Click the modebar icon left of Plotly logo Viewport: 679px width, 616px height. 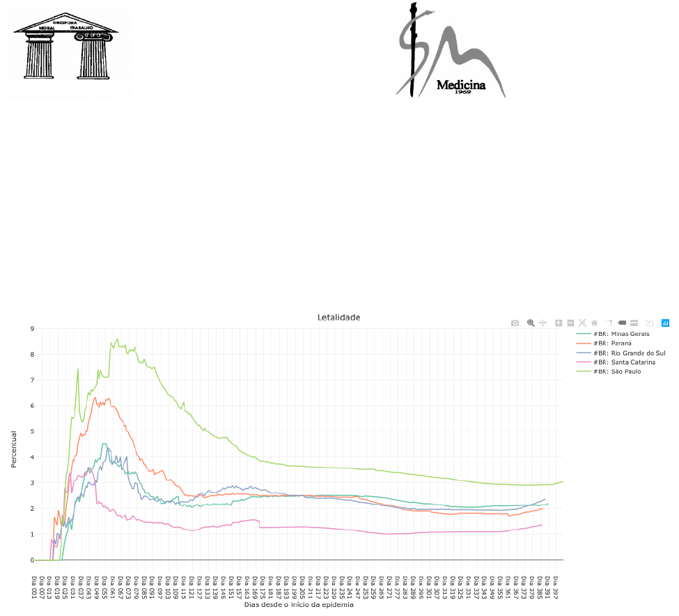[649, 323]
